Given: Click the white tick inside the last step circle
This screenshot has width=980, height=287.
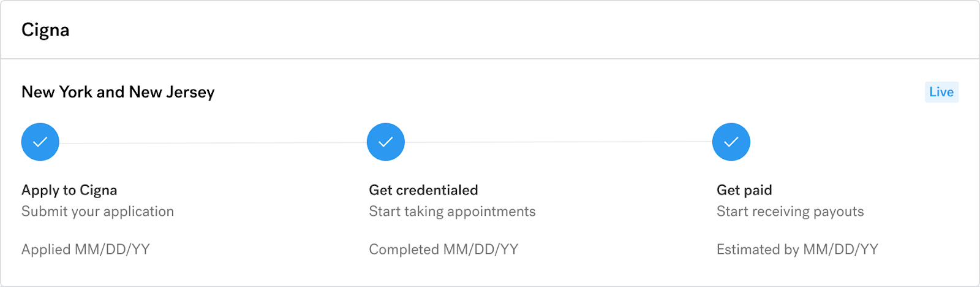Looking at the screenshot, I should pos(731,142).
